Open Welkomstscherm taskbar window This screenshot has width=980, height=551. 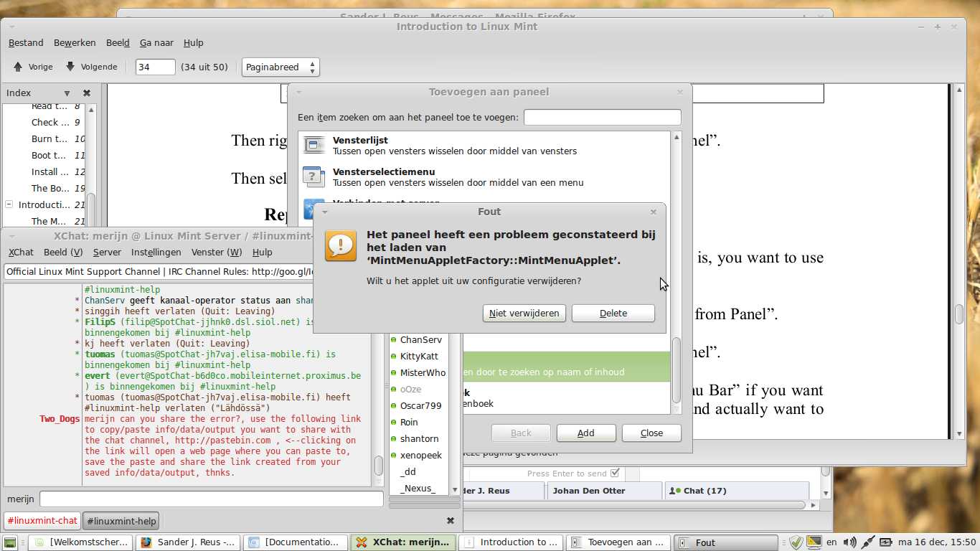tap(82, 542)
